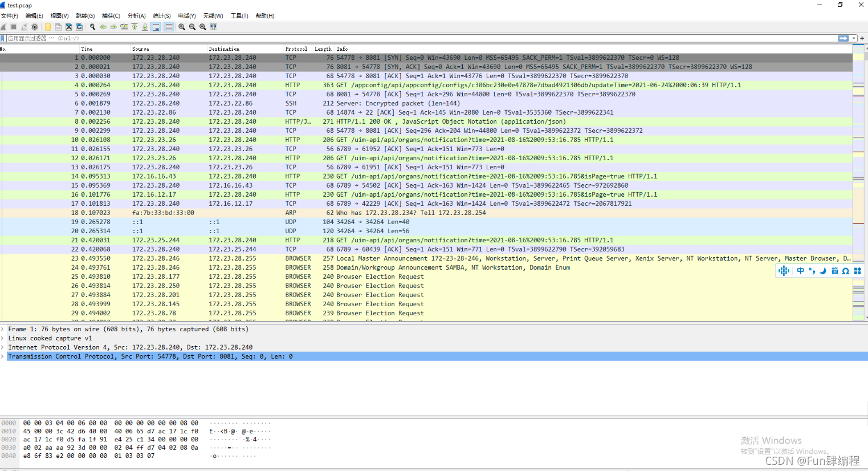Expand Transmission Control Protocol node
This screenshot has width=868, height=471.
(3, 356)
